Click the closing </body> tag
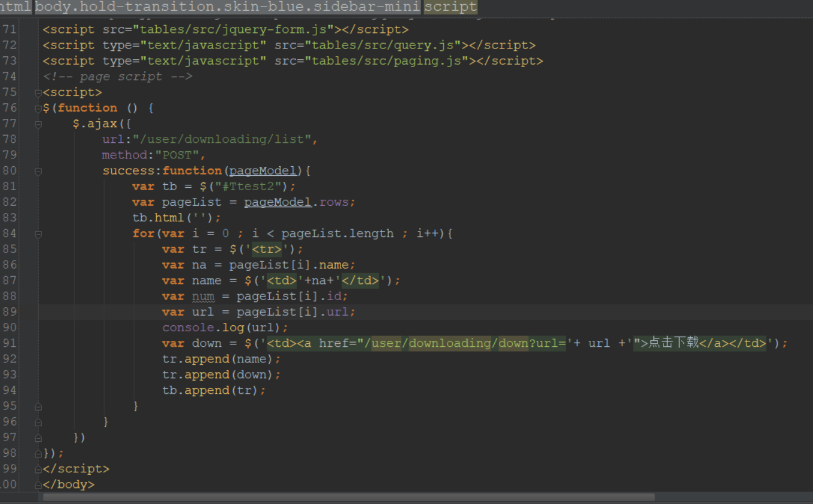The height and width of the screenshot is (504, 813). coord(69,484)
